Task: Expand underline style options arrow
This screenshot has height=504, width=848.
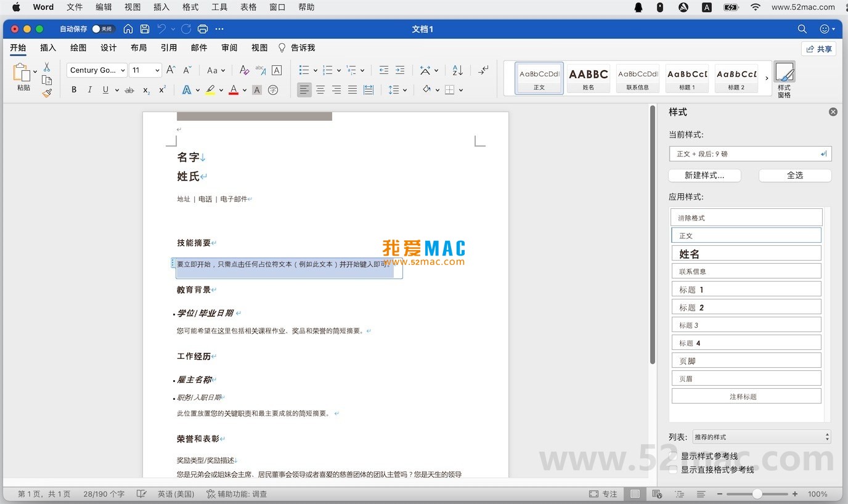Action: (117, 90)
